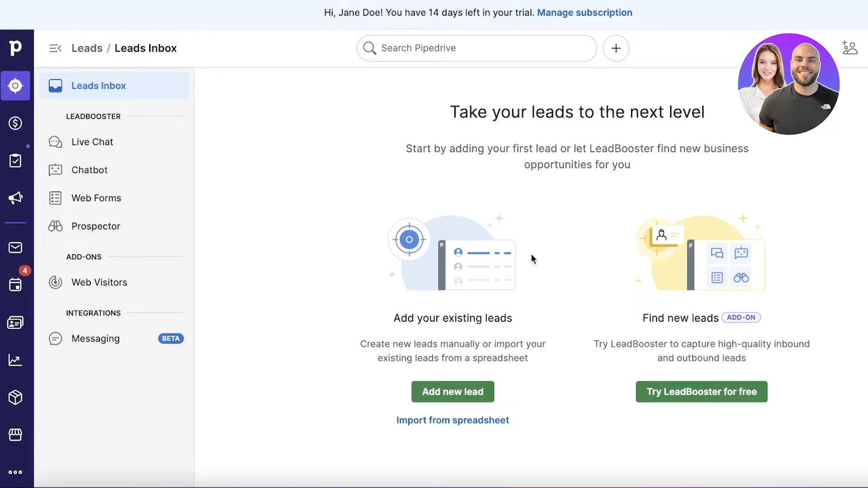Click the 'Find new leads' title
Viewport: 868px width, 488px height.
coord(680,318)
